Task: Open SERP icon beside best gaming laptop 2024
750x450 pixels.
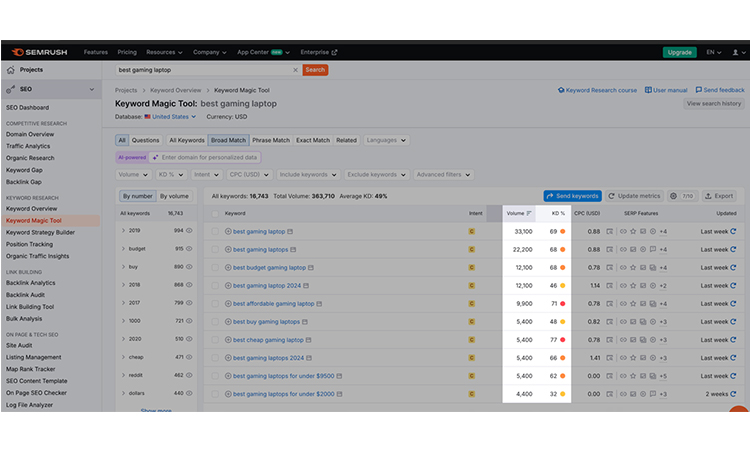Action: 306,285
